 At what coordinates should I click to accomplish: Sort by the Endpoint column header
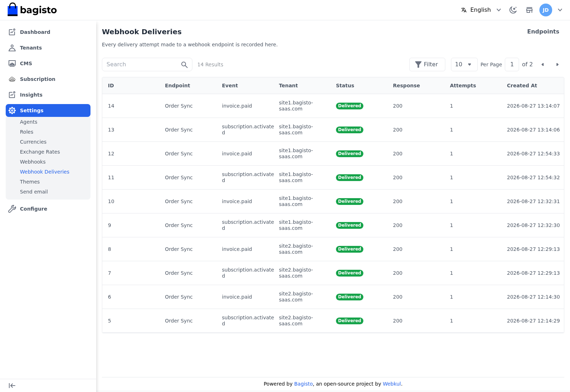click(177, 86)
